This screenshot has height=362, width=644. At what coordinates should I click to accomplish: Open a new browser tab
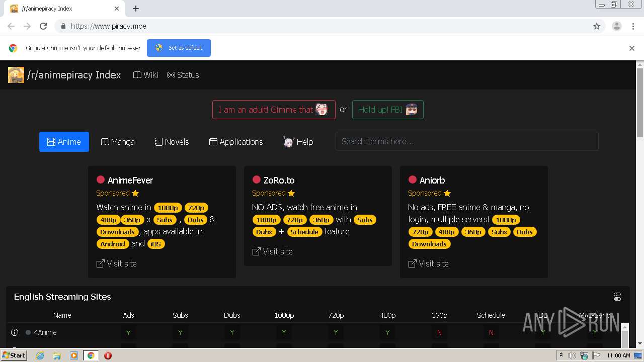[x=136, y=9]
